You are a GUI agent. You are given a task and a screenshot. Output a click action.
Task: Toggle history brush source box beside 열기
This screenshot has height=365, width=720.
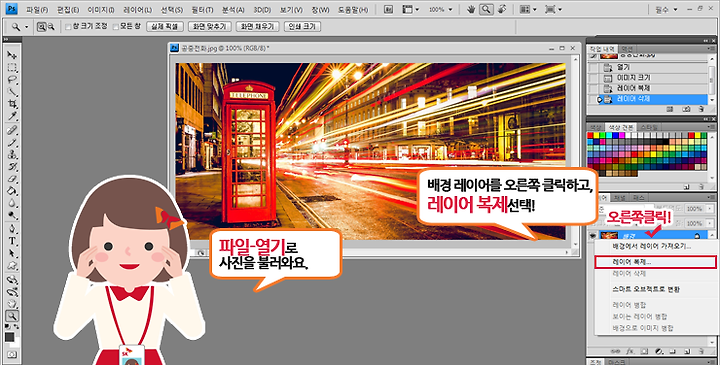click(x=594, y=67)
